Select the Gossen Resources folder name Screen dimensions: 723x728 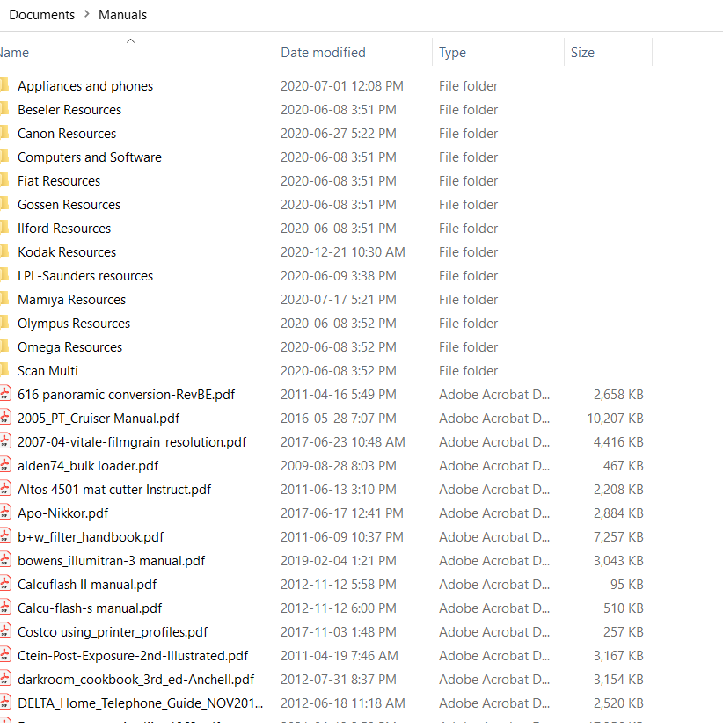(69, 204)
